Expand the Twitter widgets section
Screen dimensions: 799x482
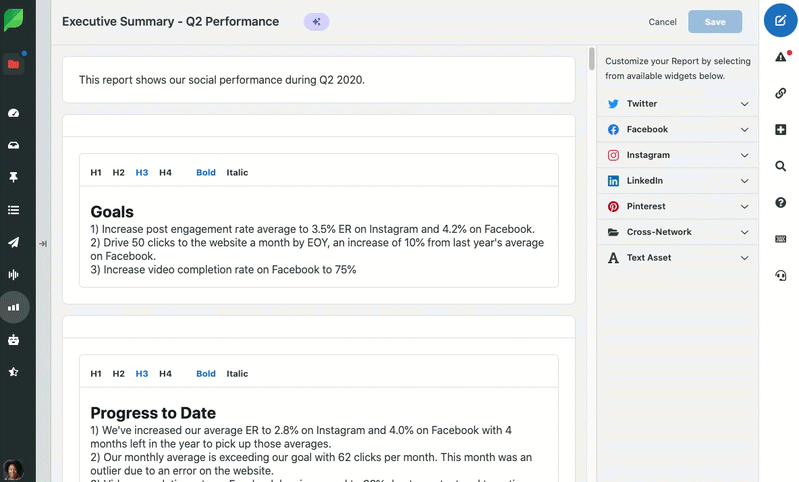tap(679, 104)
